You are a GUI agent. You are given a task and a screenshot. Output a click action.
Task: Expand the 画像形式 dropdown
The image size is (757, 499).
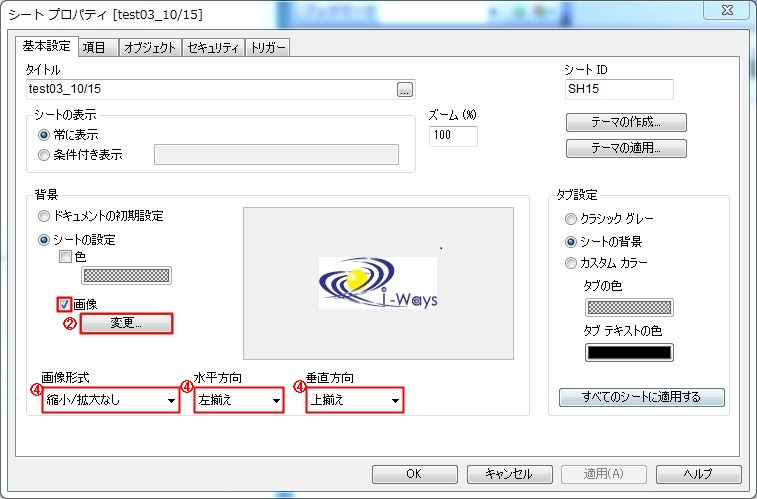(x=111, y=400)
